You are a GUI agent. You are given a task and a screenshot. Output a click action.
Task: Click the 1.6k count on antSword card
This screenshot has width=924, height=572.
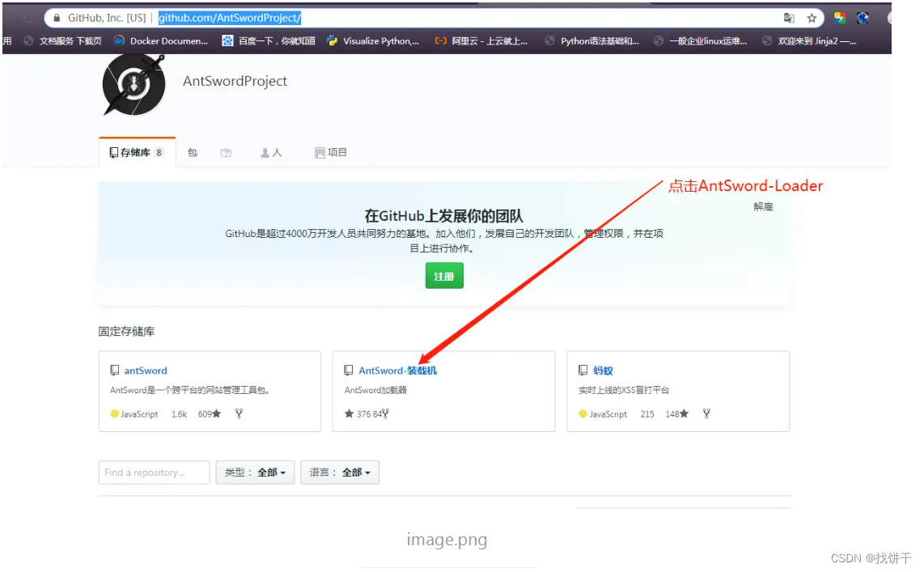tap(179, 414)
